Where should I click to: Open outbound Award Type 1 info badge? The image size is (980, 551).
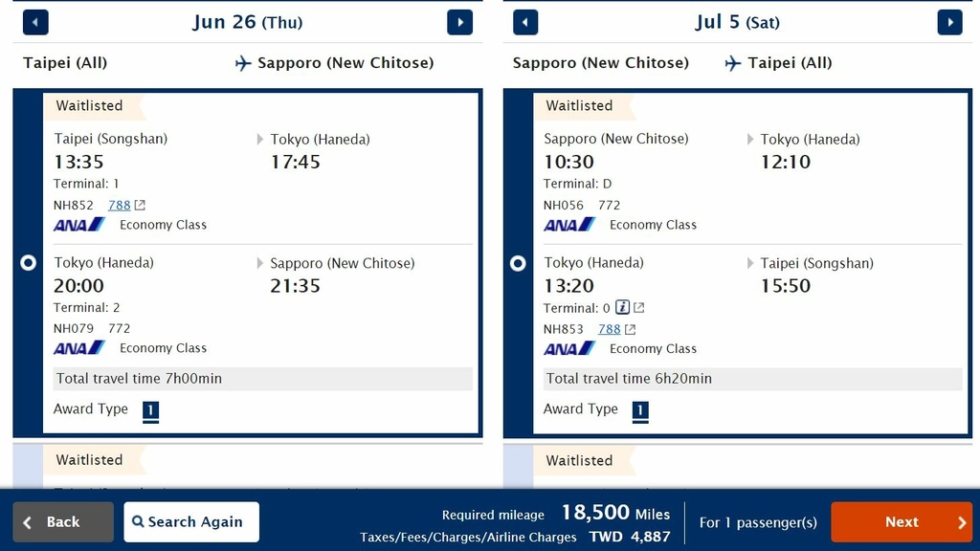tap(150, 410)
